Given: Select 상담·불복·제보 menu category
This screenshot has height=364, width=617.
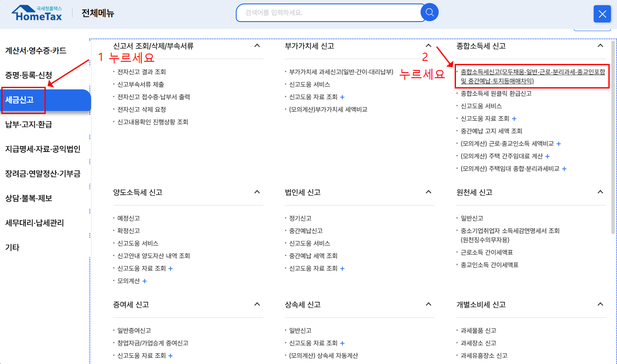Looking at the screenshot, I should [28, 198].
